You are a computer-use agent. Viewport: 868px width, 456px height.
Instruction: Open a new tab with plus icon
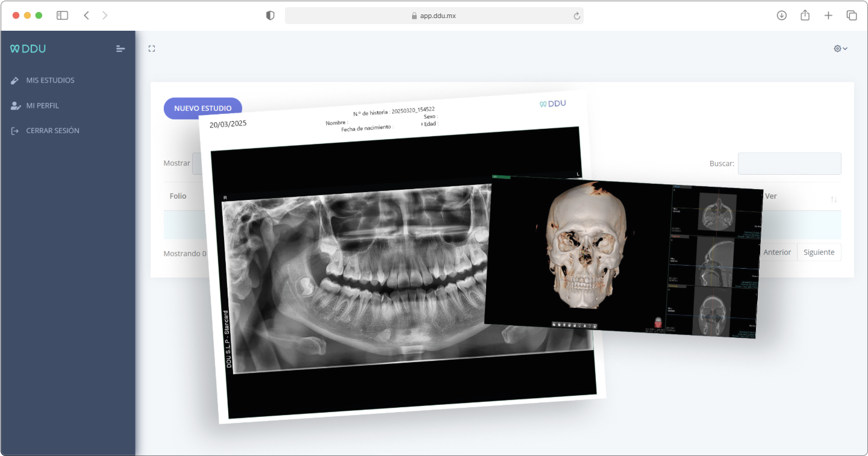(x=828, y=16)
